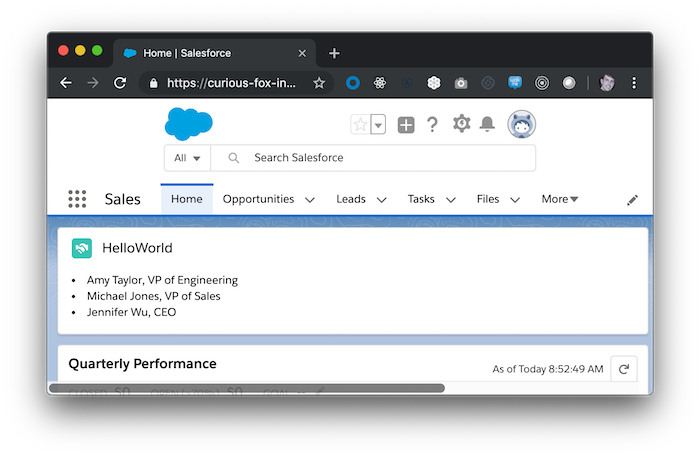
Task: Click the address bar URL
Action: click(231, 83)
